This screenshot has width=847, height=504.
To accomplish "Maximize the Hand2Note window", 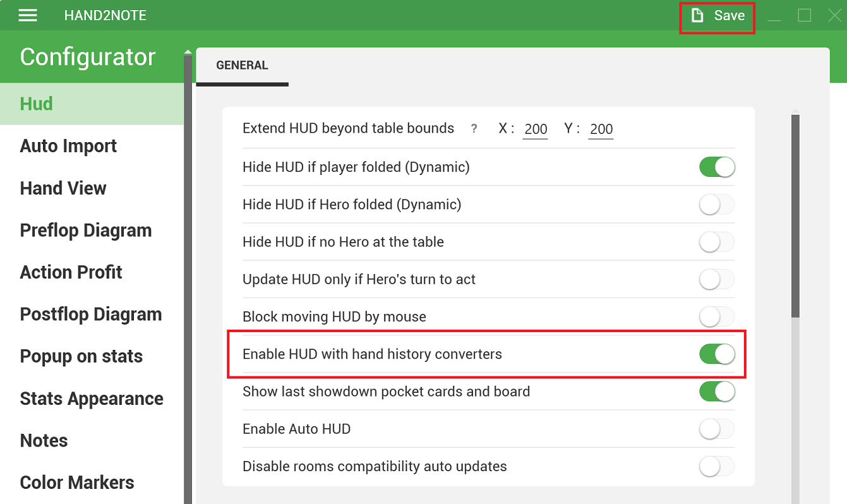I will (x=805, y=15).
